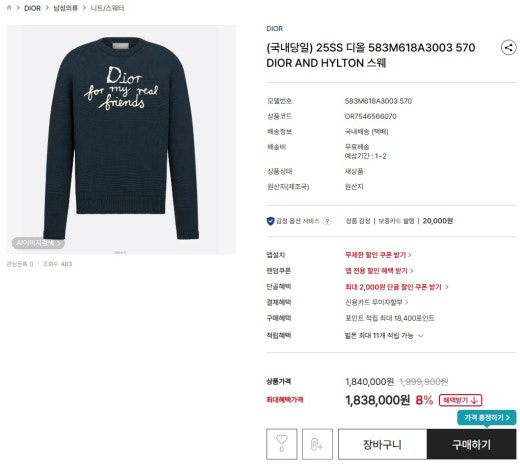Expand the 적립혜택 chevron dropdown

(x=421, y=336)
